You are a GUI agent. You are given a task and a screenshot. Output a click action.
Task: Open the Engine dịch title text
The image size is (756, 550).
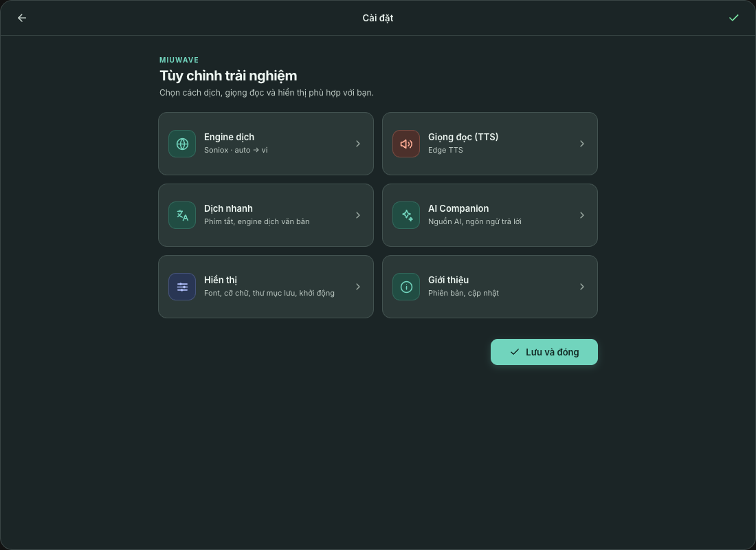click(229, 137)
